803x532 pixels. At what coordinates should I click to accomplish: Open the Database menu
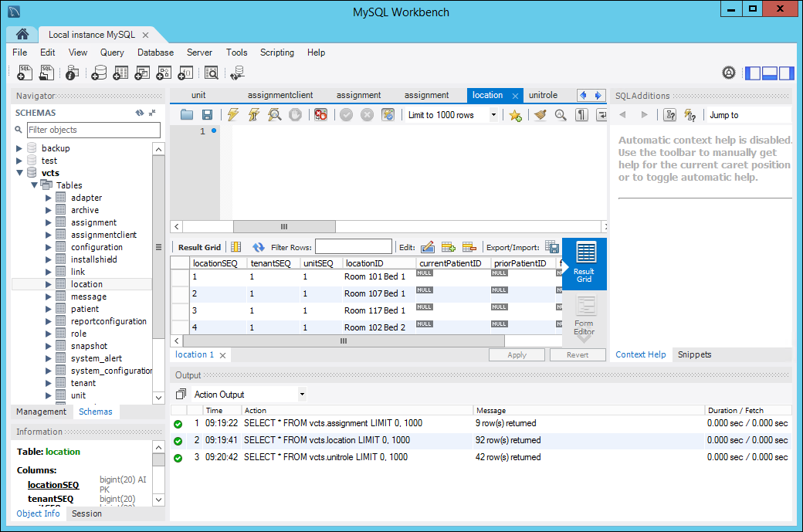[x=155, y=53]
